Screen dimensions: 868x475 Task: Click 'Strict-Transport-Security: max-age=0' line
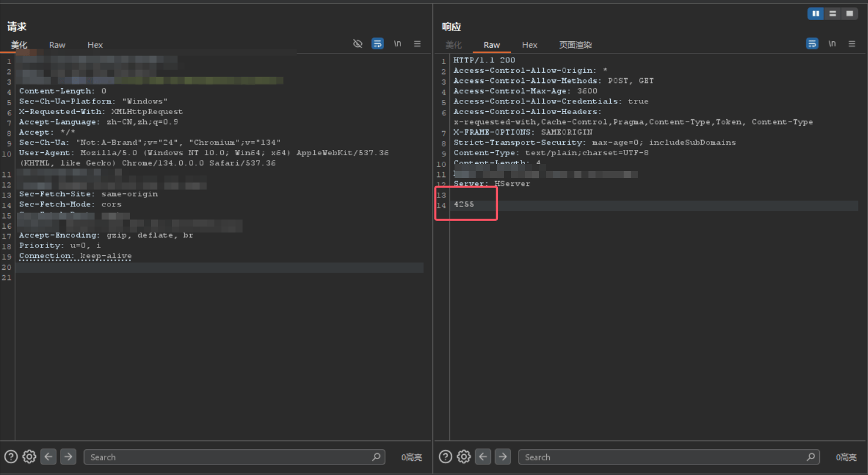[594, 142]
